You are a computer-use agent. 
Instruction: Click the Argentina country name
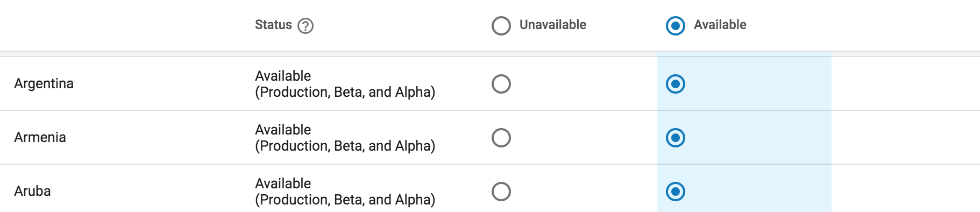click(44, 84)
